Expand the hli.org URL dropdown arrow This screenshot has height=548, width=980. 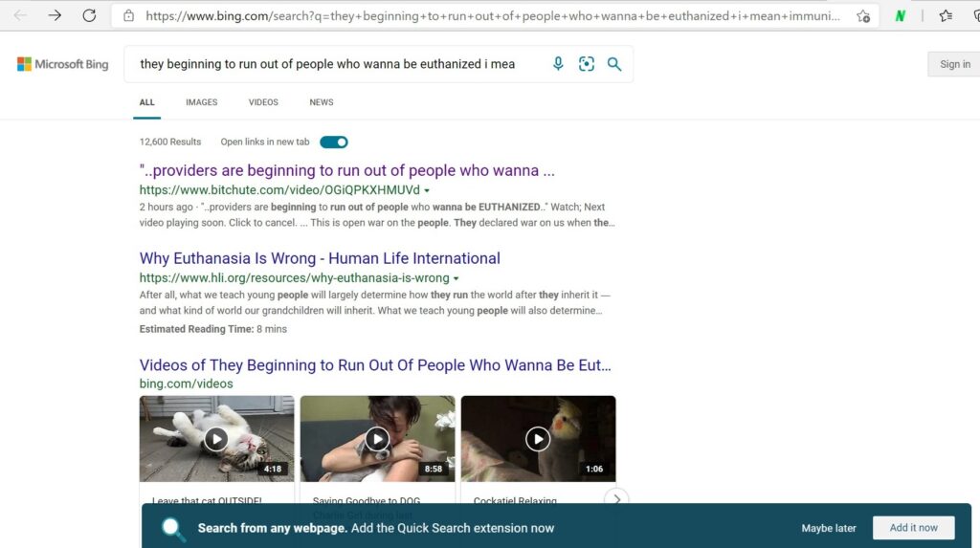tap(457, 278)
